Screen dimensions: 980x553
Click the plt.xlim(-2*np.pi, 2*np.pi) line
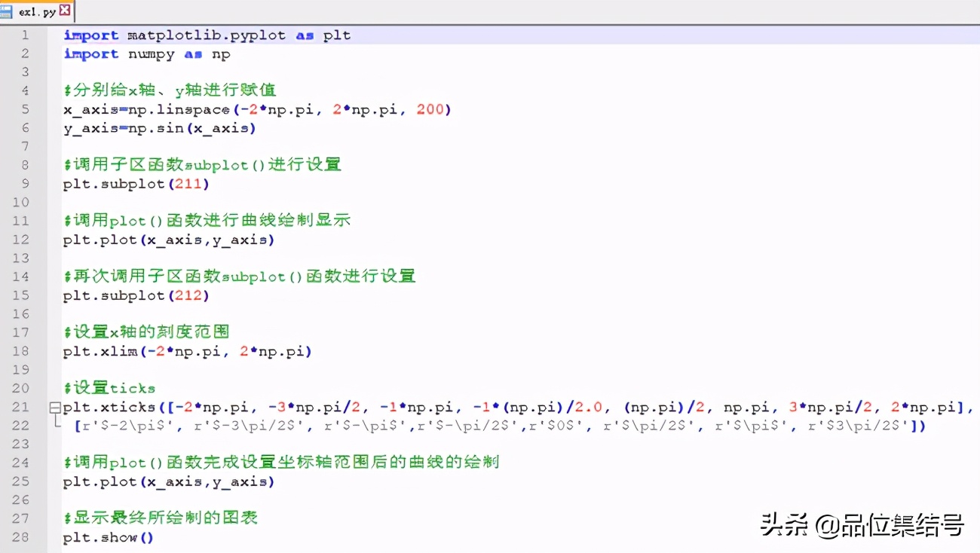click(x=188, y=351)
